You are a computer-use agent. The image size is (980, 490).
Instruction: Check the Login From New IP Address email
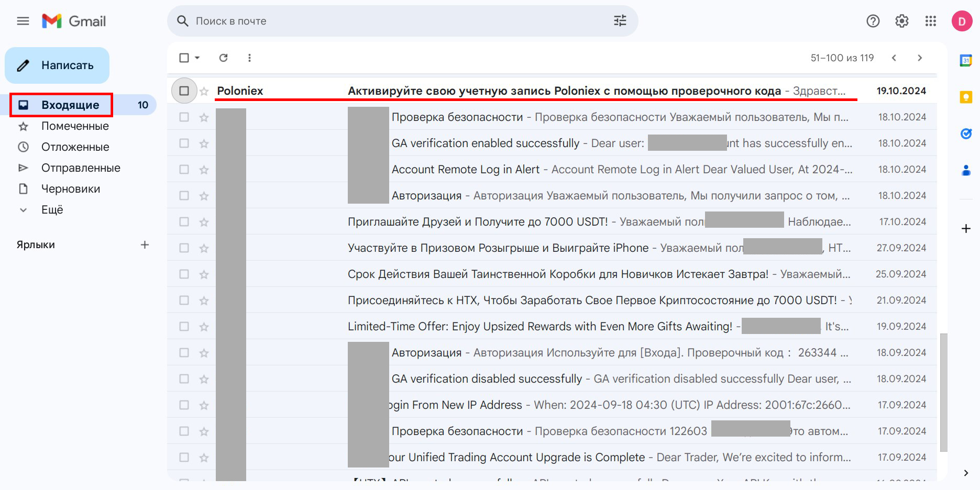(x=184, y=405)
